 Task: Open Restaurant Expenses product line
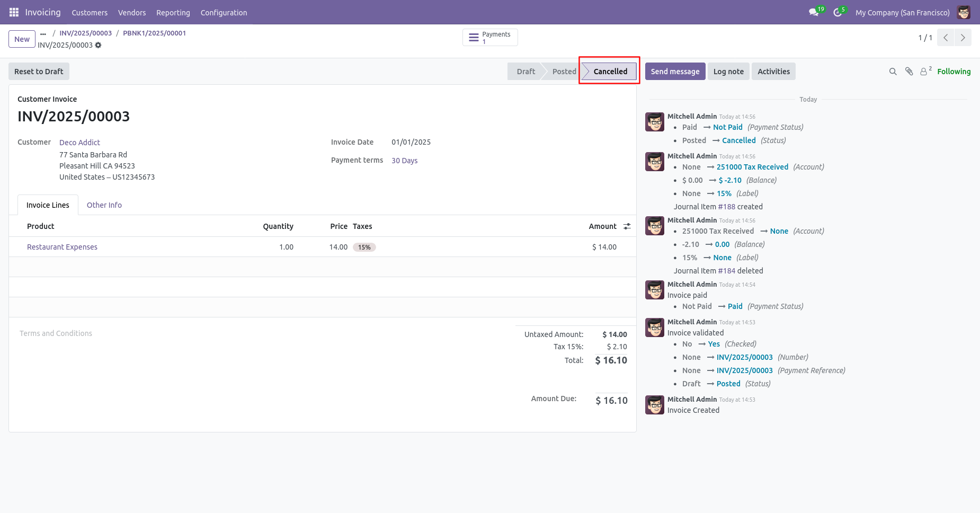coord(62,247)
